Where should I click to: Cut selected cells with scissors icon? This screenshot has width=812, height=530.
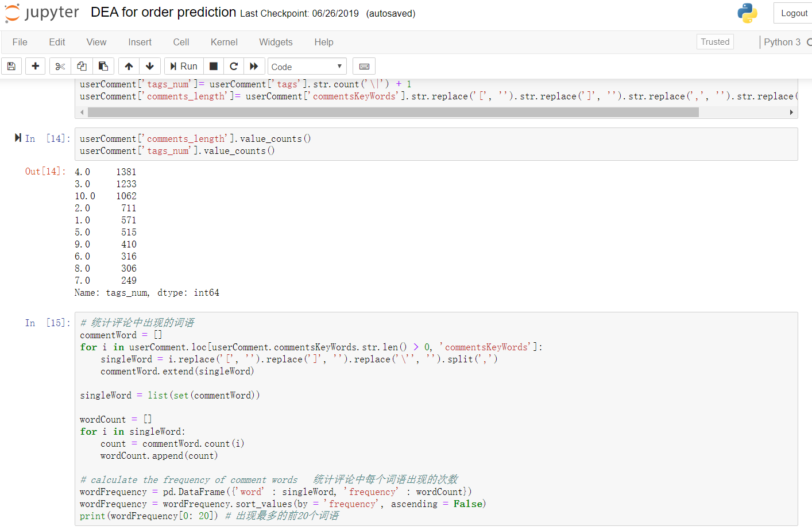(60, 66)
